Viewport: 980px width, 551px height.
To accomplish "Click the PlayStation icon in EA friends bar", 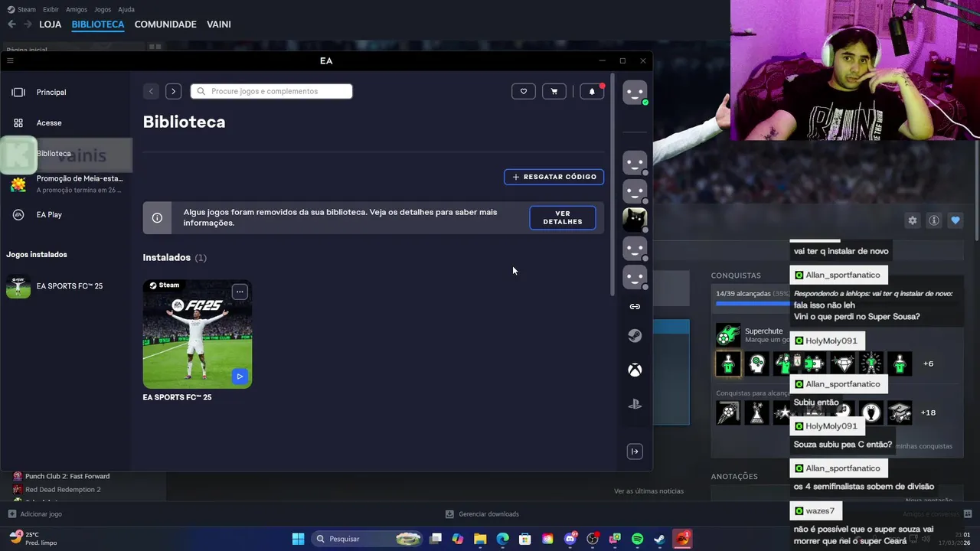I will click(x=635, y=404).
